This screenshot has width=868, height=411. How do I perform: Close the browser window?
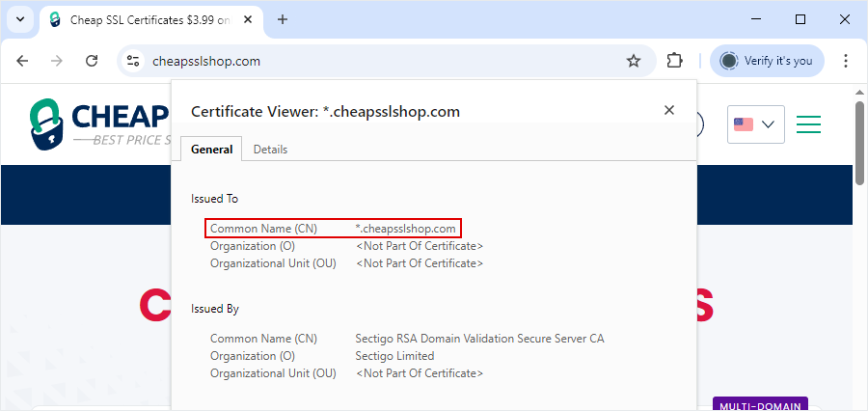(844, 19)
